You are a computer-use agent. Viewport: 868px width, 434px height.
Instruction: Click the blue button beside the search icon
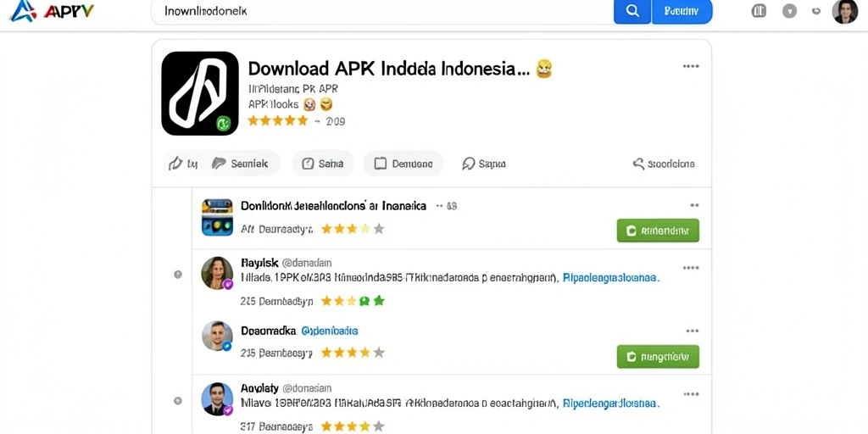pyautogui.click(x=682, y=11)
